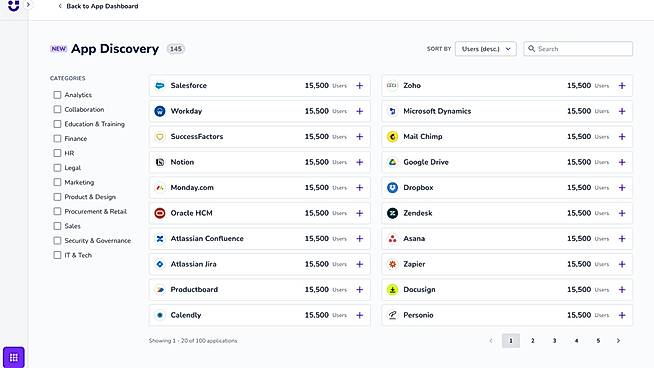Click the SORT BY label
The image size is (654, 368).
coord(439,49)
